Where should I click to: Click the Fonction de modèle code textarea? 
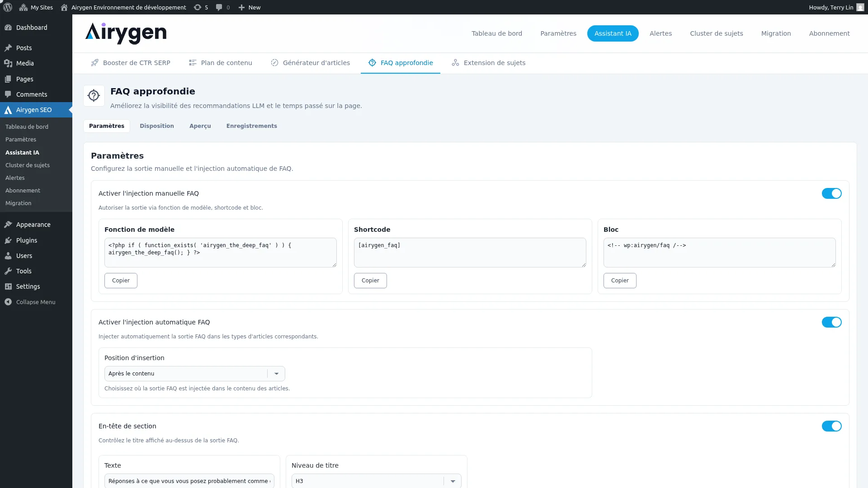(221, 253)
